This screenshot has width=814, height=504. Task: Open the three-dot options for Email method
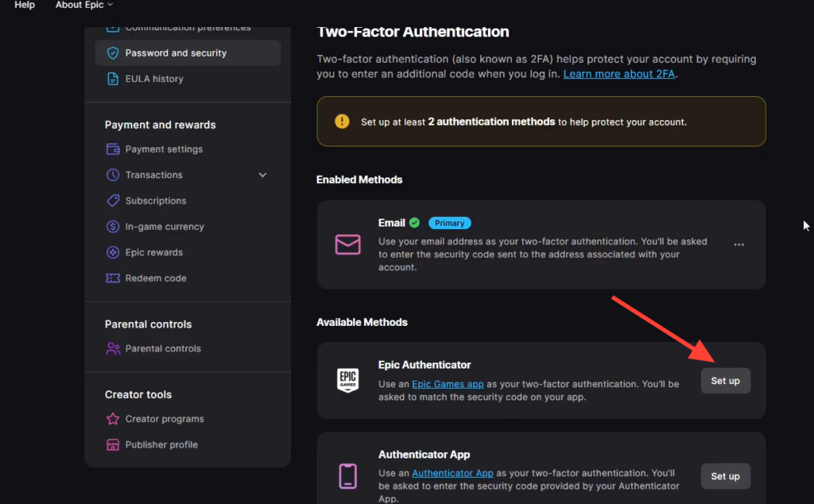click(x=738, y=245)
